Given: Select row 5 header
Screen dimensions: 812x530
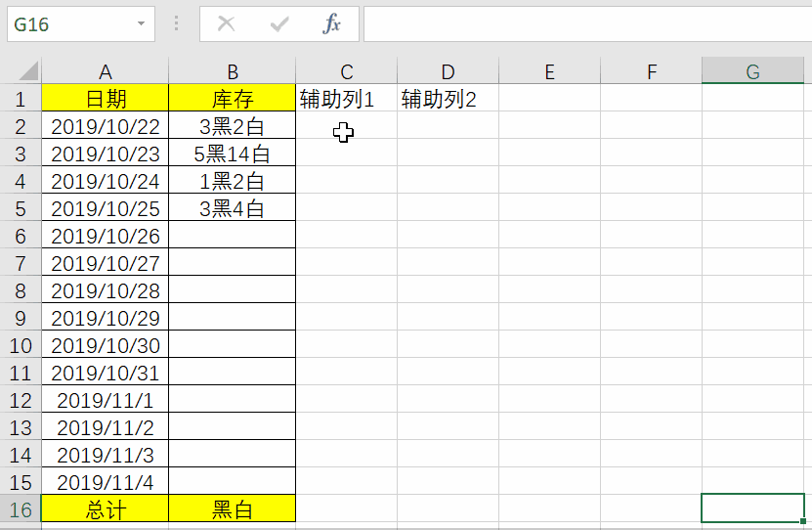Looking at the screenshot, I should [21, 208].
